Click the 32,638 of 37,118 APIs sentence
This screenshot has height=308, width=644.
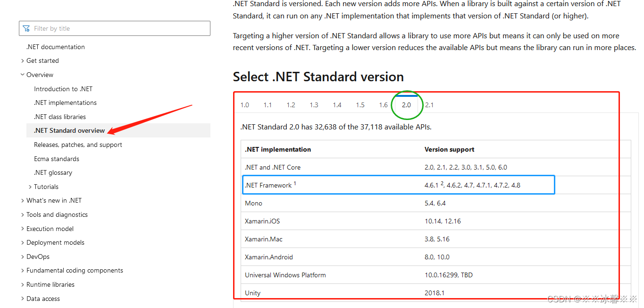tap(336, 127)
